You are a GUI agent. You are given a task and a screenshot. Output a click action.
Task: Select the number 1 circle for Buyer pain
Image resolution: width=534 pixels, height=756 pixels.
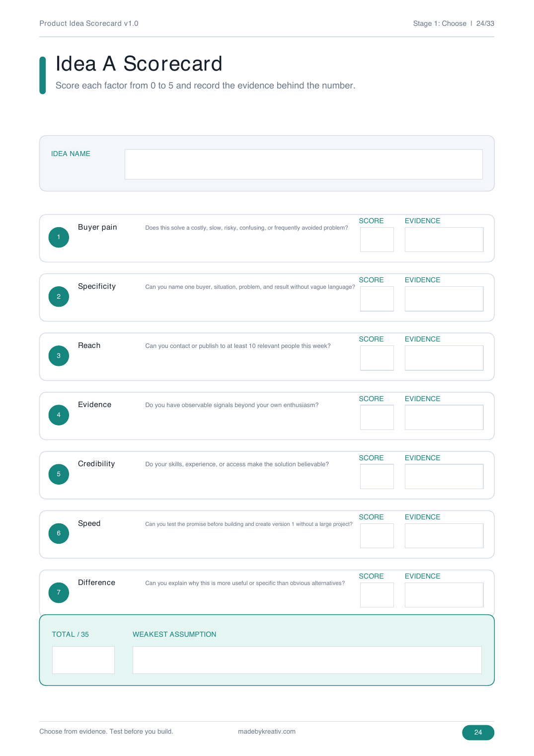tap(59, 237)
